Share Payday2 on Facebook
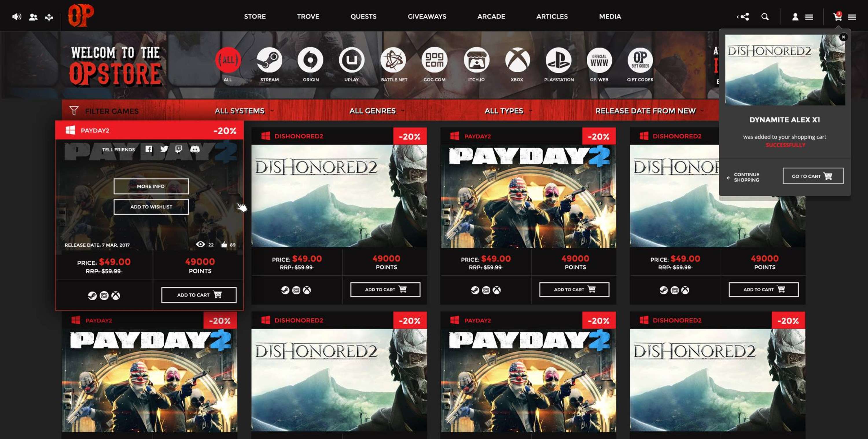The image size is (868, 439). tap(149, 149)
